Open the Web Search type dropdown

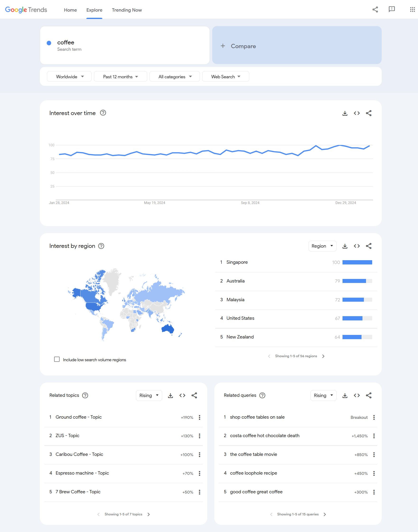(x=226, y=77)
